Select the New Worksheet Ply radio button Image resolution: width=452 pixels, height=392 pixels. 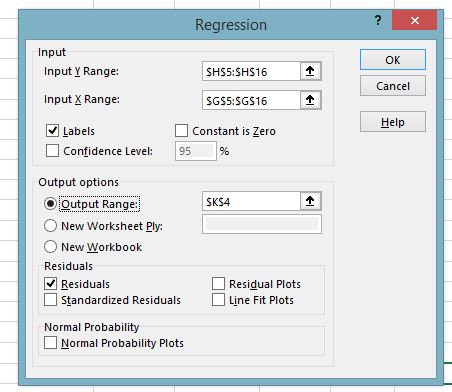coord(50,226)
